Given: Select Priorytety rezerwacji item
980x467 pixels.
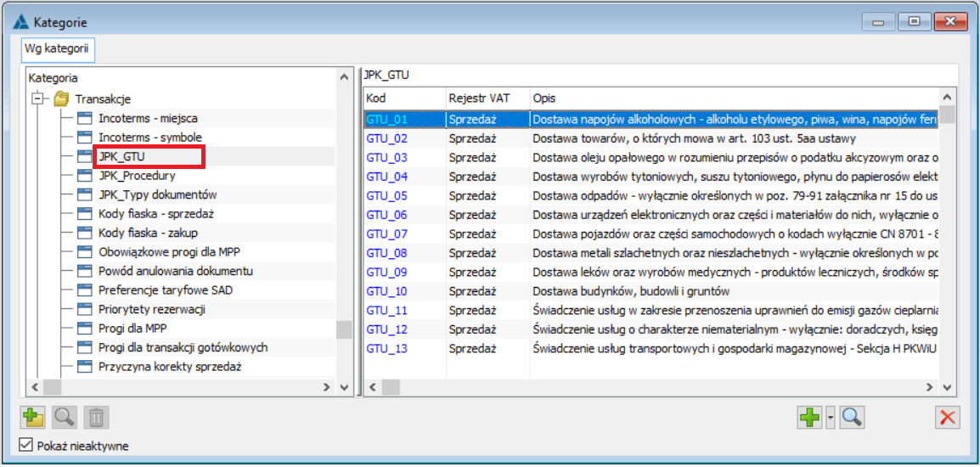Looking at the screenshot, I should [x=152, y=309].
